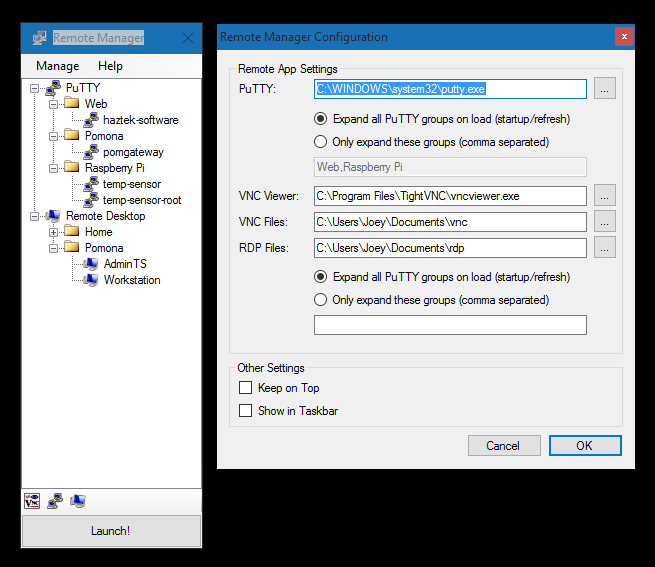Click the Web folder icon

pos(72,103)
